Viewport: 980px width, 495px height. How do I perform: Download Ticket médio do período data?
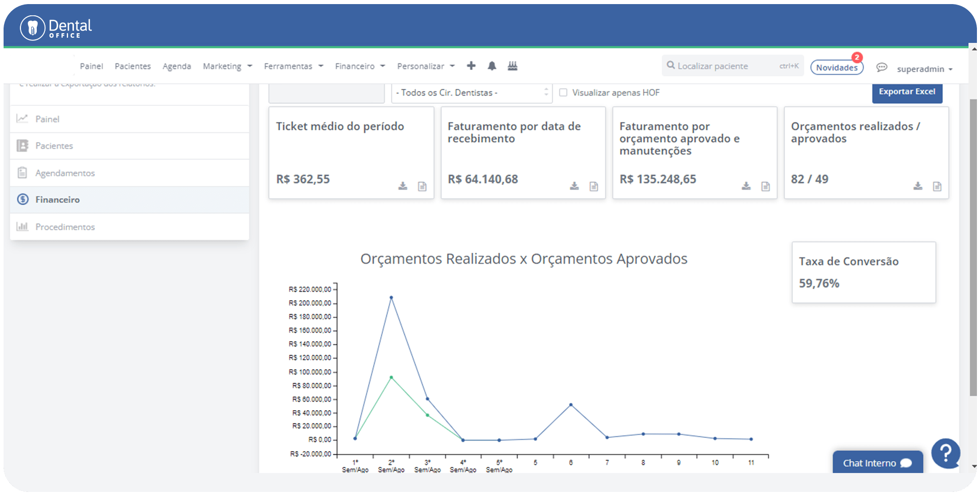point(403,186)
